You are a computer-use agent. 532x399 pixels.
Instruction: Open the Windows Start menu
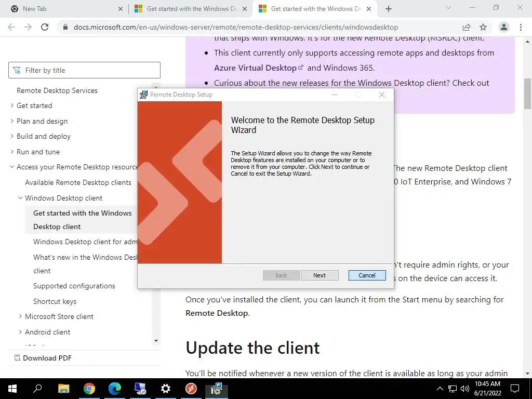point(12,389)
